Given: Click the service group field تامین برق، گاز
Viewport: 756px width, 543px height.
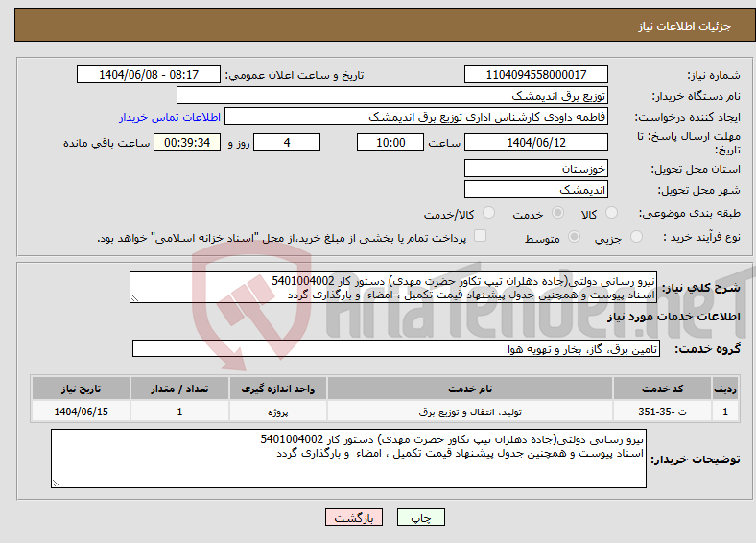Looking at the screenshot, I should 396,348.
